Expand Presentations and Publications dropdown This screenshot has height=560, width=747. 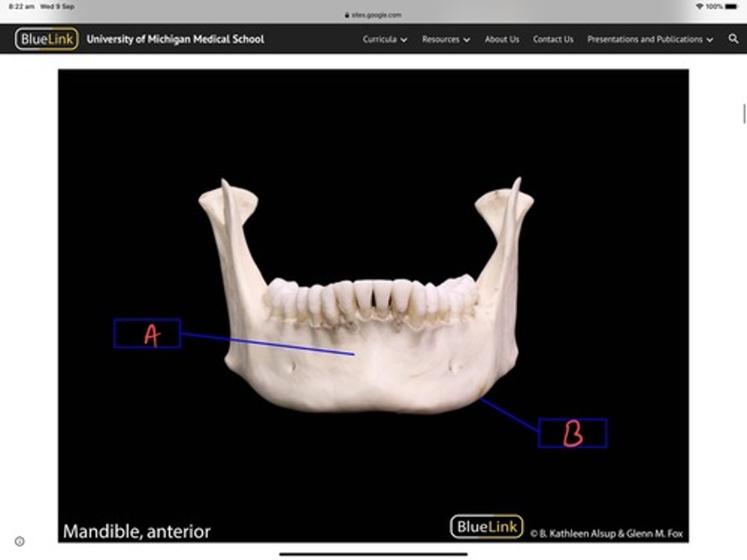650,39
